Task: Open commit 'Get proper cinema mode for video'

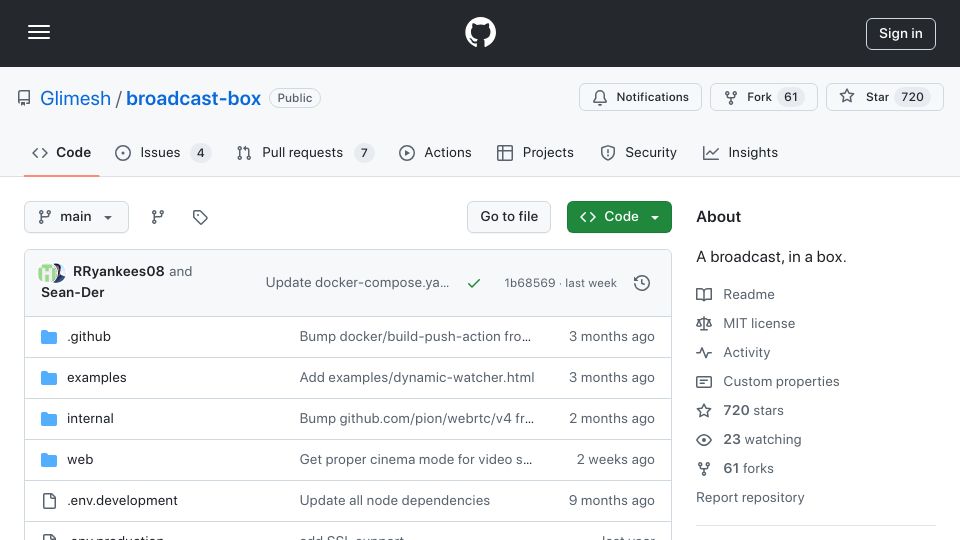Action: point(416,460)
